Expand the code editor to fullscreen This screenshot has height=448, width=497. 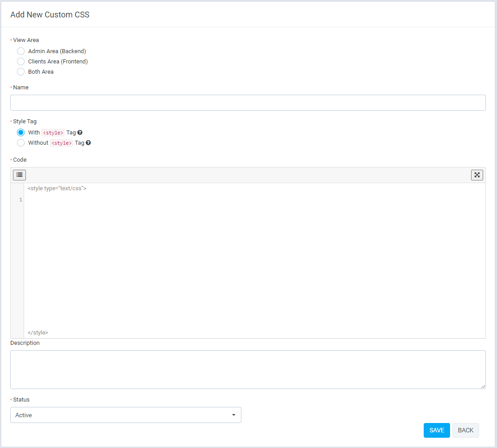[x=477, y=175]
